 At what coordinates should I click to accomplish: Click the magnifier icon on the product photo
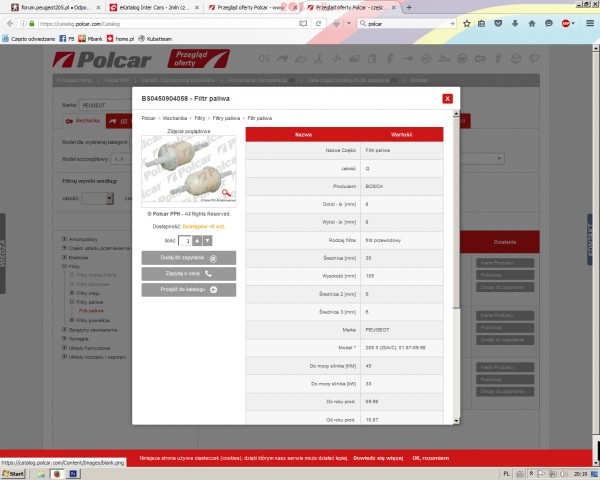click(x=228, y=193)
